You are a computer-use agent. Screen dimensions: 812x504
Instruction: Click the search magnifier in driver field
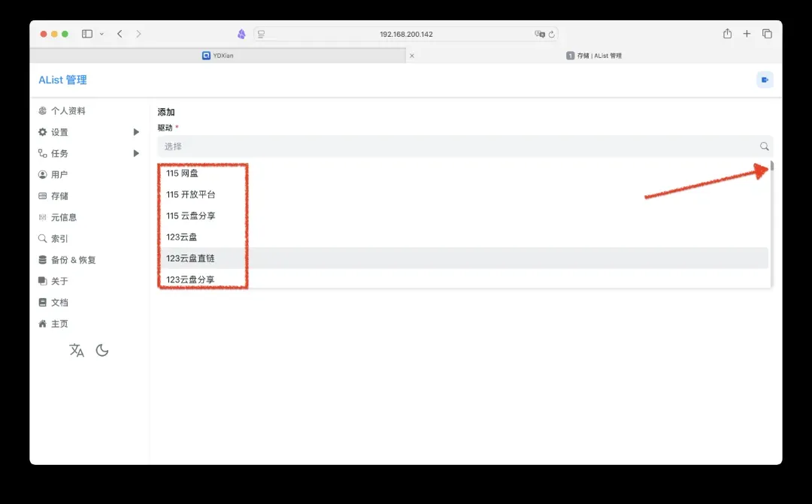[764, 146]
